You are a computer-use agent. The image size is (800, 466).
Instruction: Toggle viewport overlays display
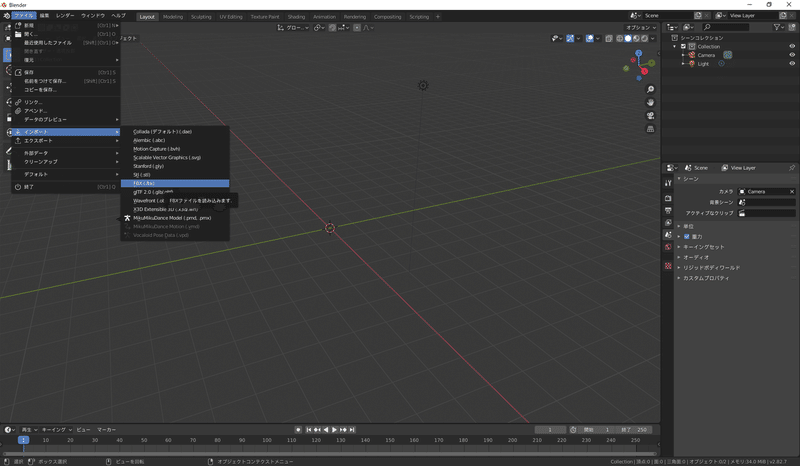589,38
